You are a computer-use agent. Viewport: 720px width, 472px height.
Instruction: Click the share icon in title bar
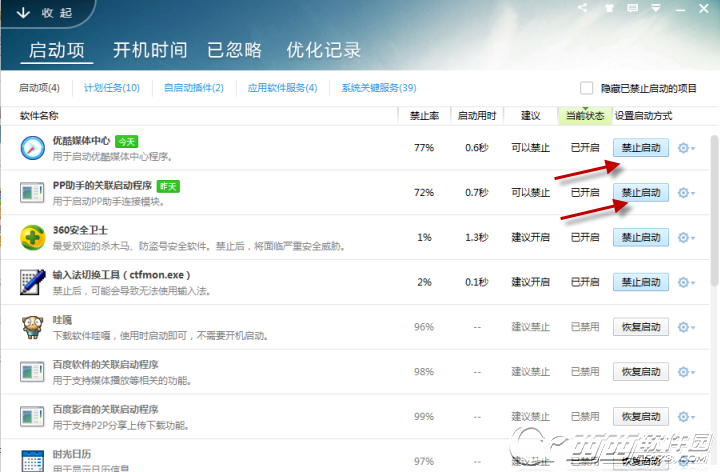tap(582, 8)
